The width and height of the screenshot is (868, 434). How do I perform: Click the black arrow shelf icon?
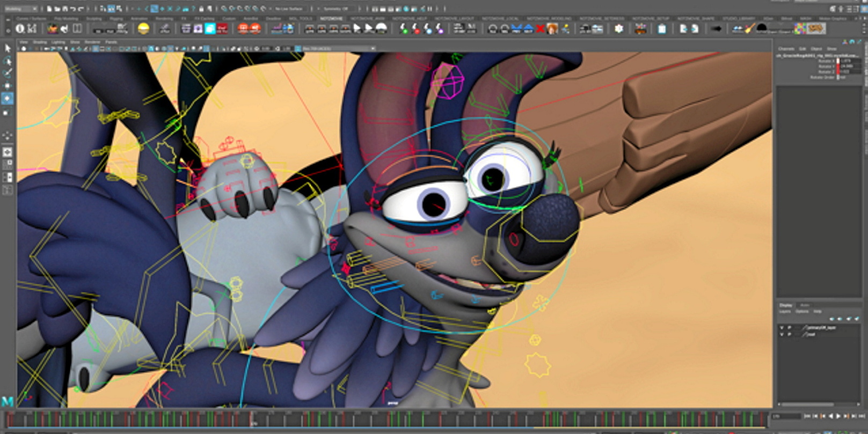tap(716, 28)
